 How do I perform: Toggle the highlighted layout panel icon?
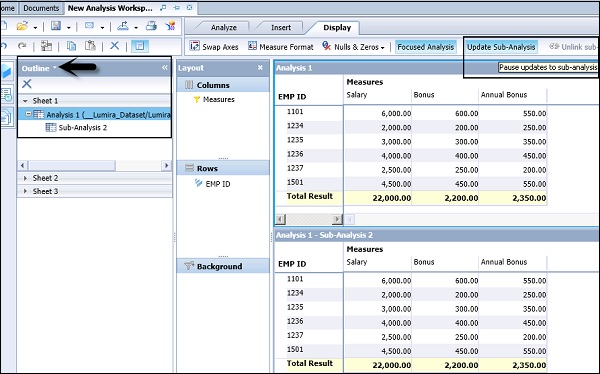(x=140, y=46)
